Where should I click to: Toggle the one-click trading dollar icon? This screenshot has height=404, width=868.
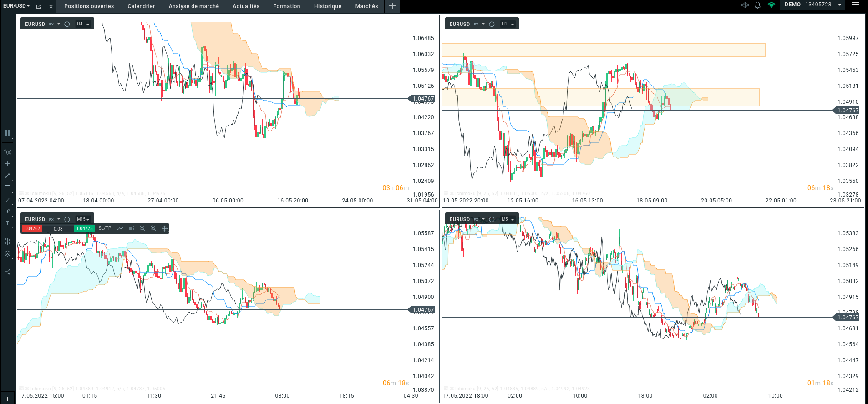[745, 5]
